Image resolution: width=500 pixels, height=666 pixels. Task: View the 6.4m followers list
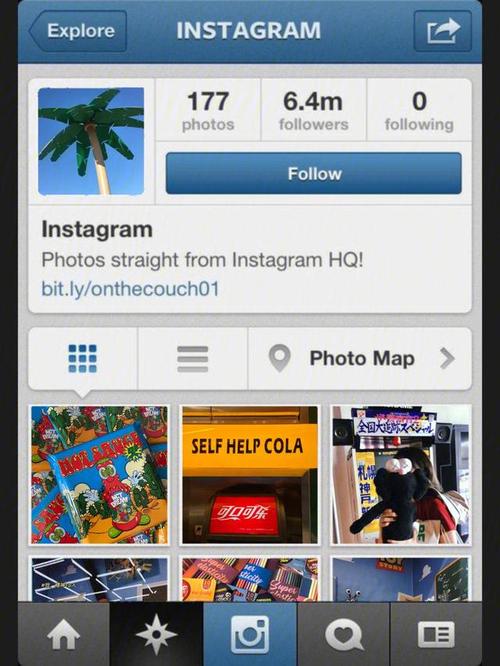(x=314, y=110)
